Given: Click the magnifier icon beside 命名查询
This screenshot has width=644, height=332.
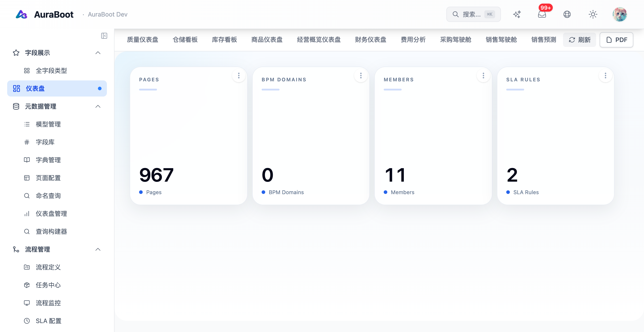Looking at the screenshot, I should point(27,195).
